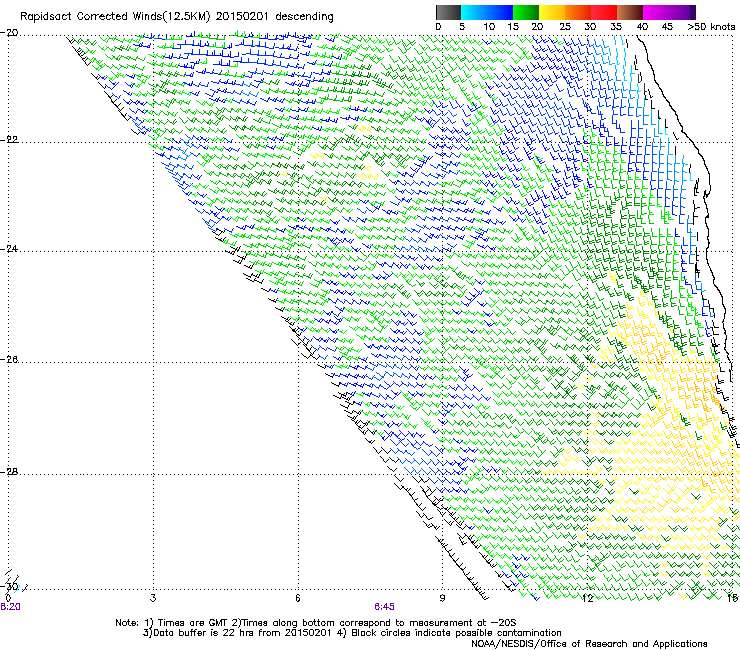Click the Rapidscat Corrected Winds title text
This screenshot has width=740, height=650.
coord(177,17)
